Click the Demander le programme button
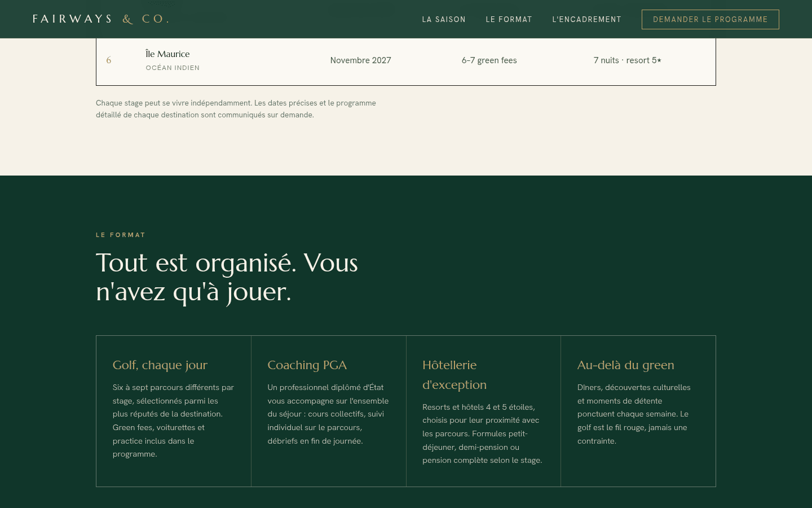The height and width of the screenshot is (508, 812). click(710, 19)
